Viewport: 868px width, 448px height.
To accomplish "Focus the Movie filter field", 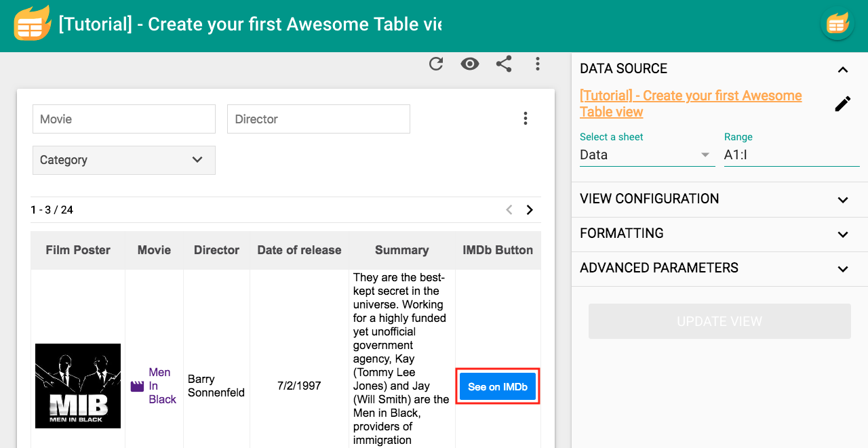I will 124,119.
